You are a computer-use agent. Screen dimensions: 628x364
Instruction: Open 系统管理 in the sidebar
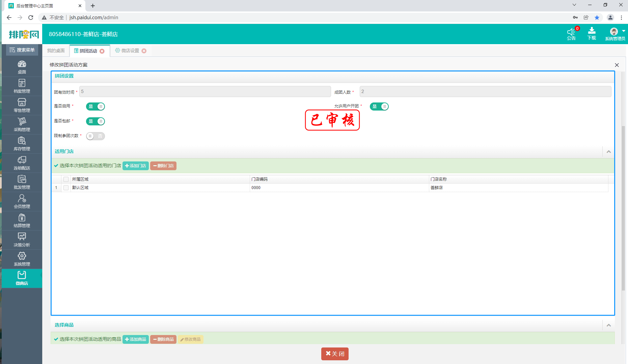[x=22, y=259]
